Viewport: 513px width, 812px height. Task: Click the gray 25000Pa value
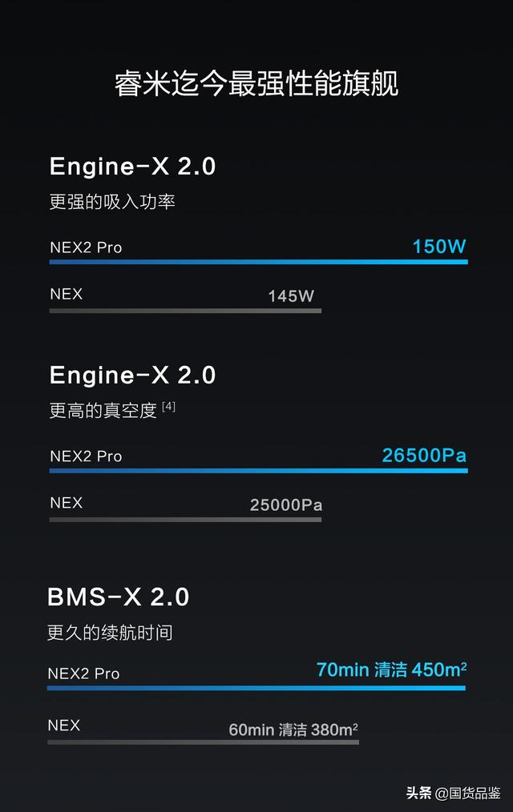(x=286, y=505)
